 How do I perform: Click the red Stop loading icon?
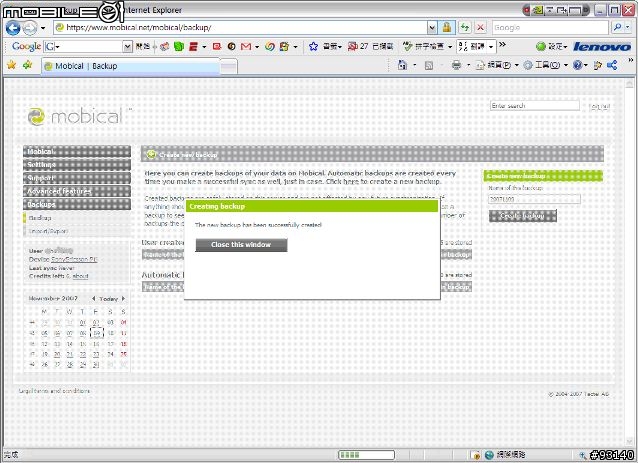(x=480, y=28)
